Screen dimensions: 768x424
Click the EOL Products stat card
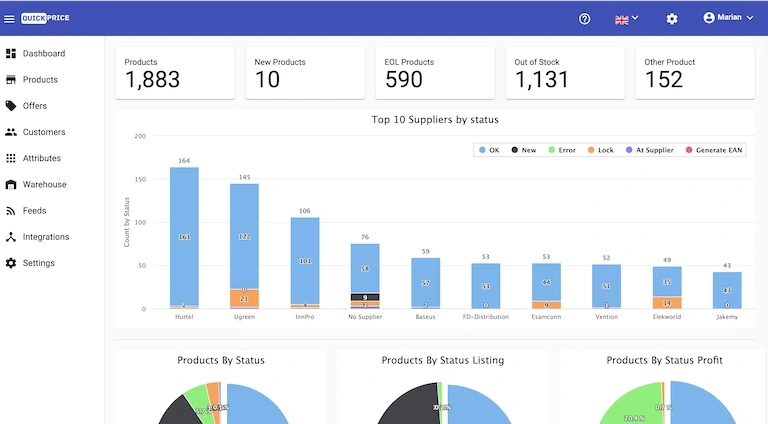click(434, 73)
